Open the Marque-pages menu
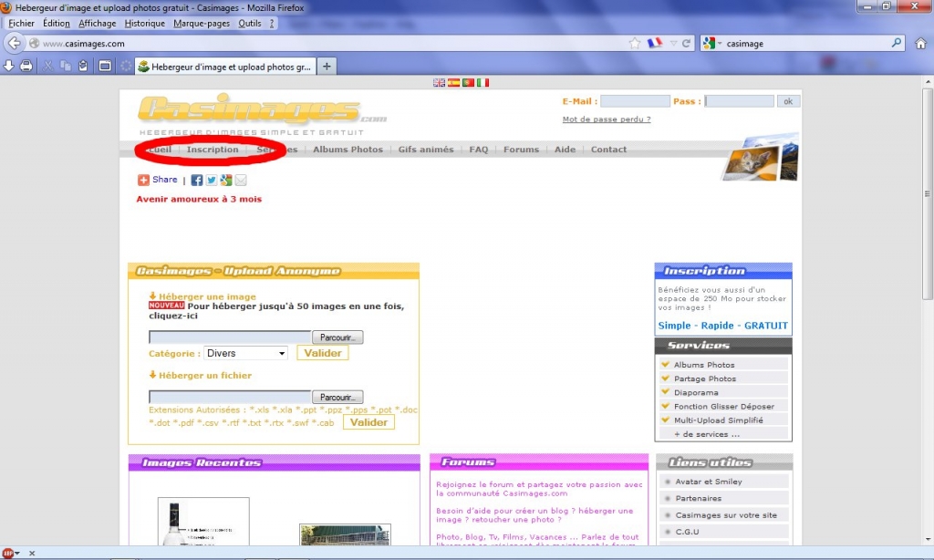 202,23
